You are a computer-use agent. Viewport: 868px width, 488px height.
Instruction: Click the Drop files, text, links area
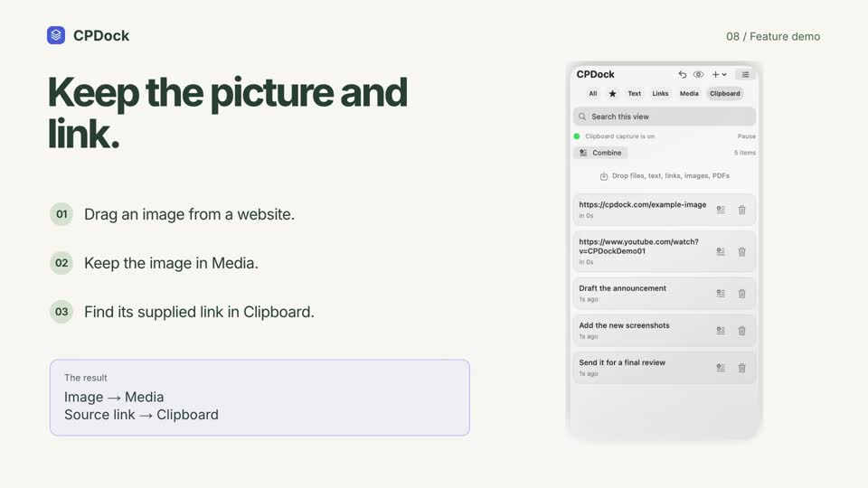point(665,176)
